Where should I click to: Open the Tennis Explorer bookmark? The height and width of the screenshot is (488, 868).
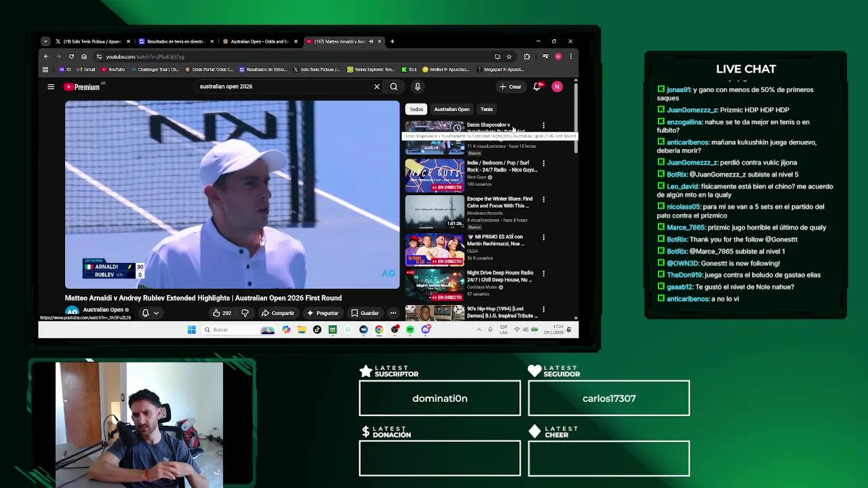pyautogui.click(x=370, y=69)
